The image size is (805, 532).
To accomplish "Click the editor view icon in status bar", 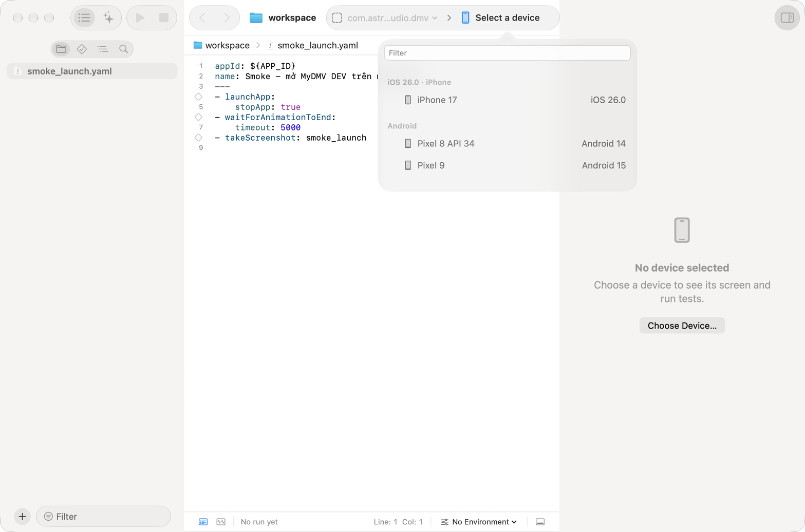I will click(x=203, y=522).
